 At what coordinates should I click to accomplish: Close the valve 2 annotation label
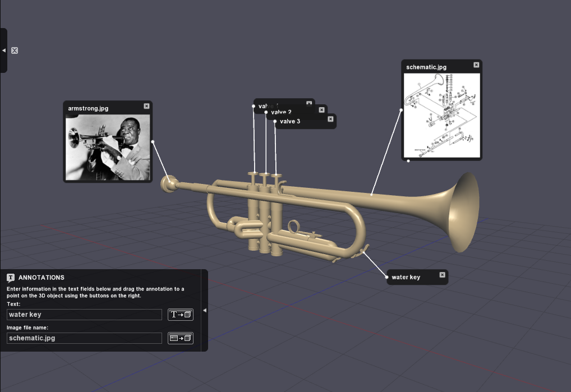[321, 110]
